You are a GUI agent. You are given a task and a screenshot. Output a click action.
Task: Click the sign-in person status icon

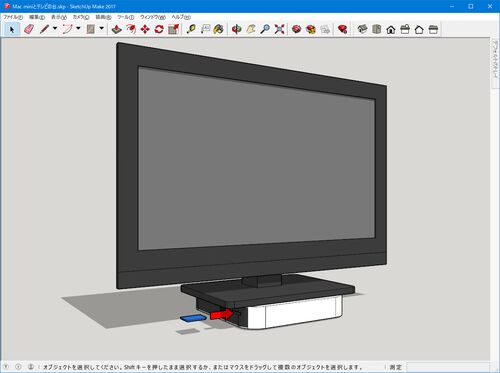tap(31, 367)
